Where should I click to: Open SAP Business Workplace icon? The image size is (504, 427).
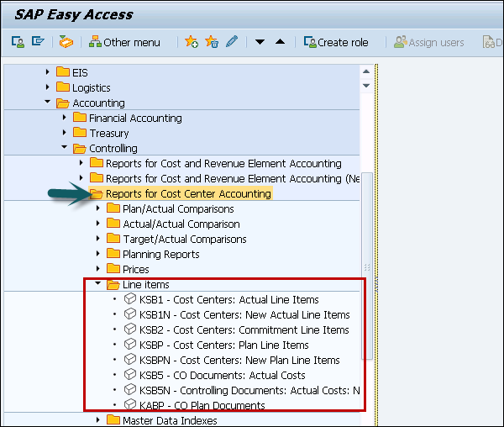pyautogui.click(x=66, y=42)
